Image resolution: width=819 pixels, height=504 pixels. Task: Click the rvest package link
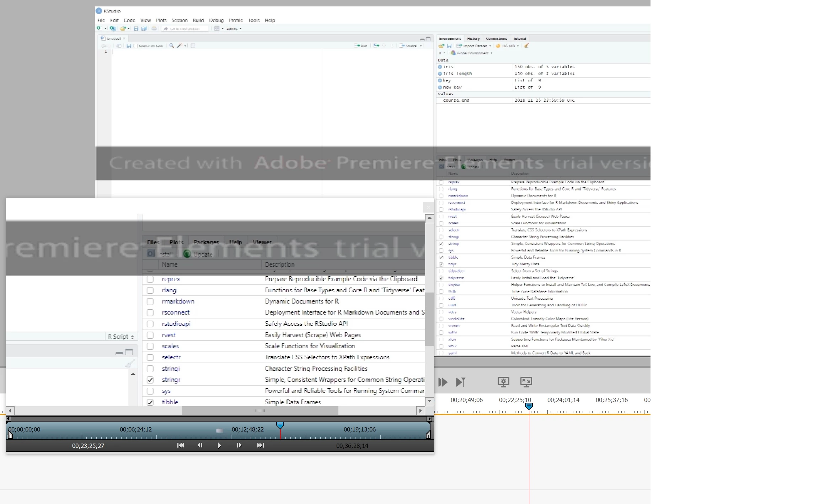click(x=169, y=335)
